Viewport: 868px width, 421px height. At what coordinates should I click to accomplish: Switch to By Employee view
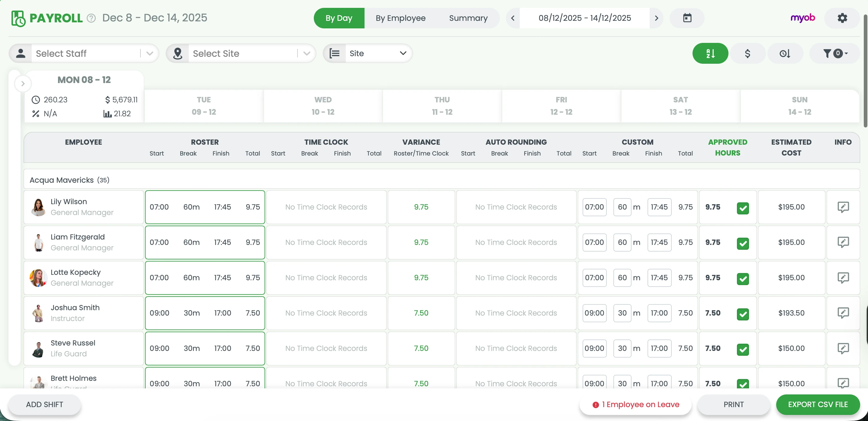pyautogui.click(x=400, y=18)
